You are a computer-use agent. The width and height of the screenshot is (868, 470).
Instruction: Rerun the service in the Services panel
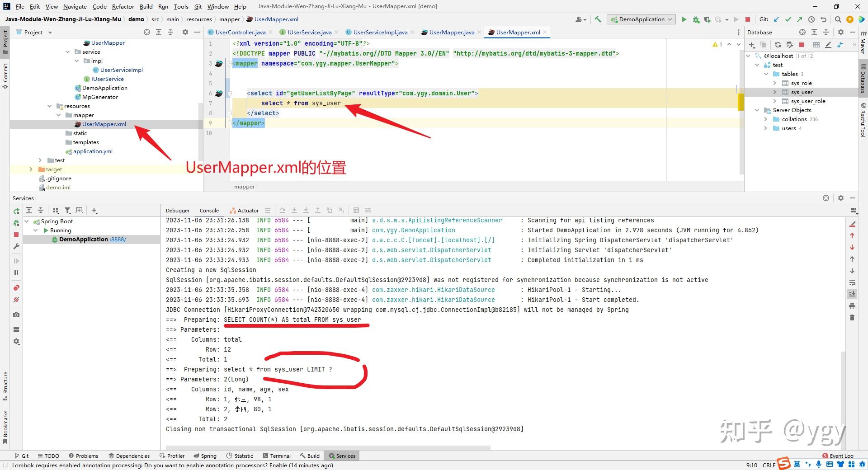(16, 211)
